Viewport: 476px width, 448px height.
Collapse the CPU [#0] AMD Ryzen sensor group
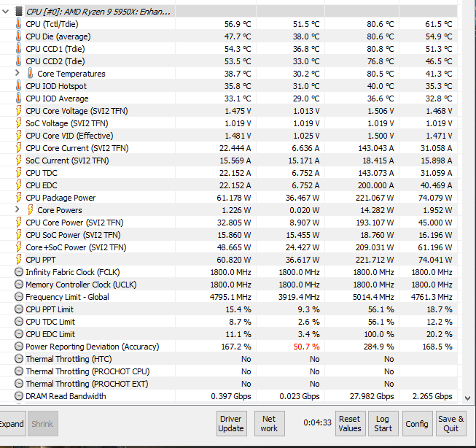click(6, 12)
